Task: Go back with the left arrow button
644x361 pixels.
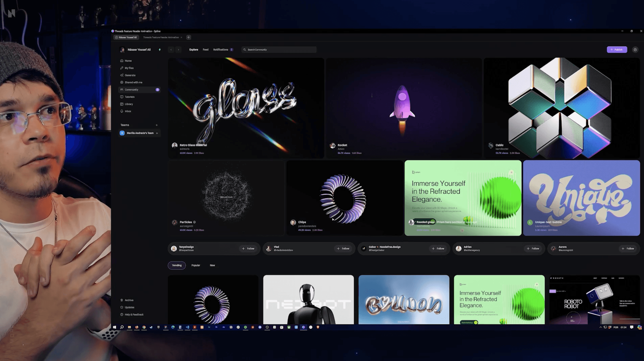Action: pyautogui.click(x=171, y=50)
